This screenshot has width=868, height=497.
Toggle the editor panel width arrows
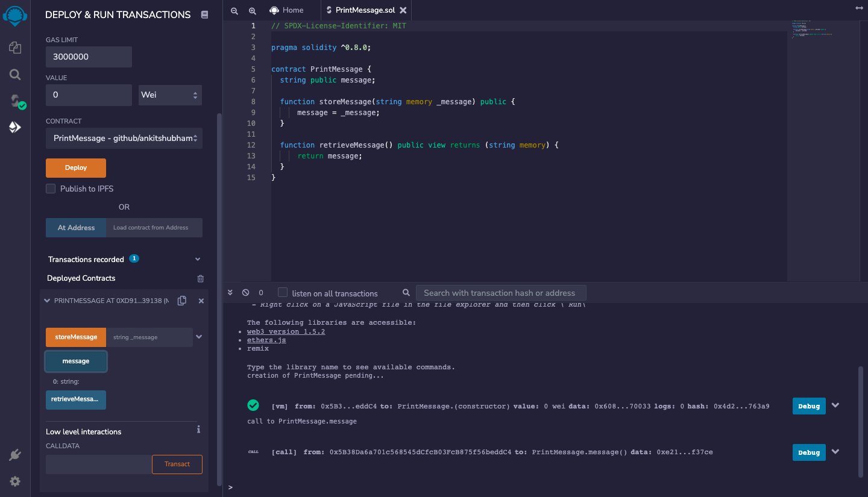click(859, 8)
